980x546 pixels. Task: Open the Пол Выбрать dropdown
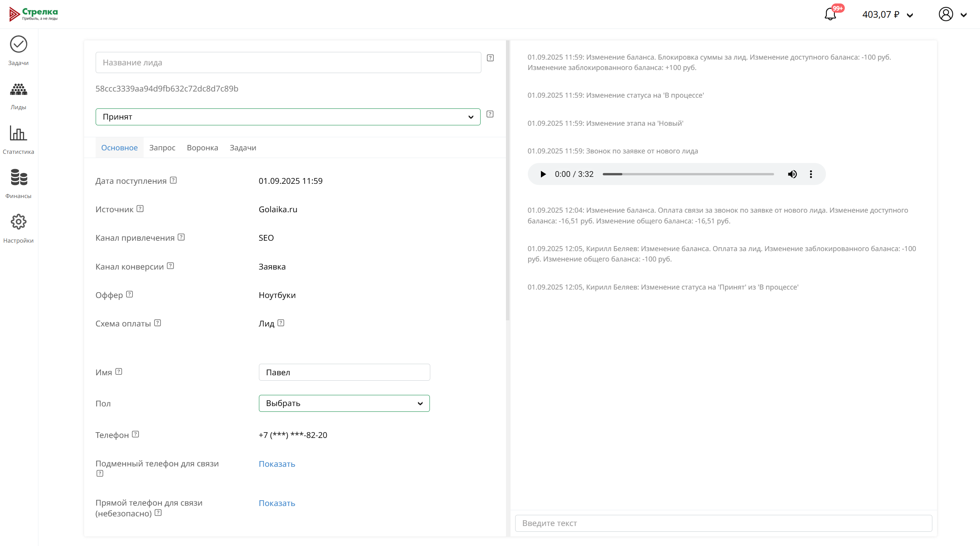344,403
